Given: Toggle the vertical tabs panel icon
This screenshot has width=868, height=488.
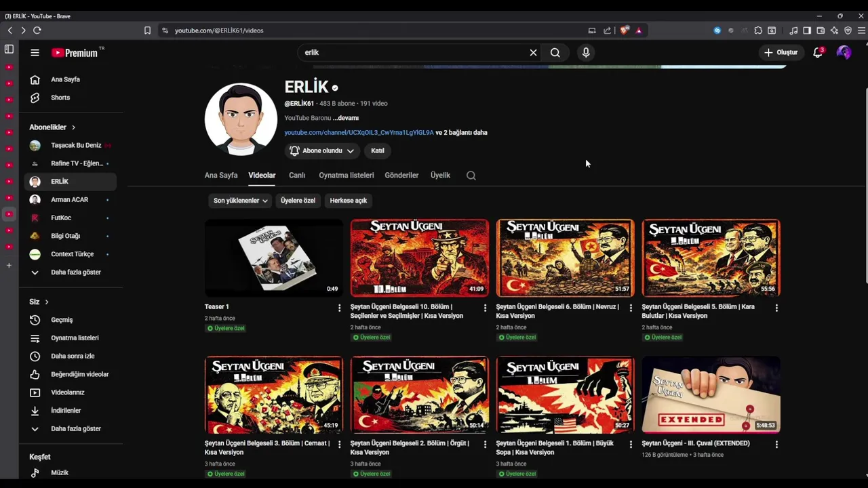Looking at the screenshot, I should [x=9, y=49].
